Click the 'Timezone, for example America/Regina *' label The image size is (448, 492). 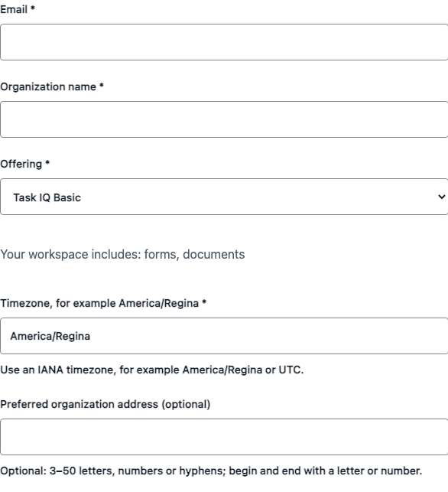pyautogui.click(x=103, y=304)
